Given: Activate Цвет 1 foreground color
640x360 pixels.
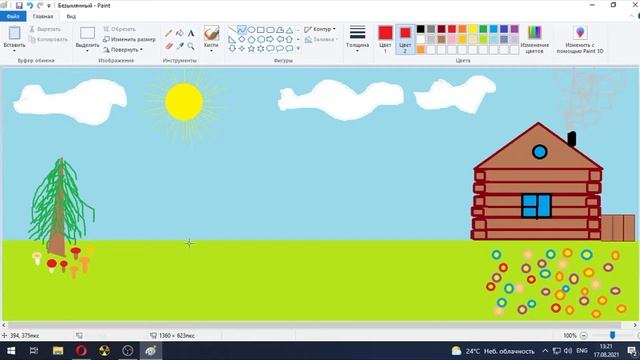Looking at the screenshot, I should (385, 39).
